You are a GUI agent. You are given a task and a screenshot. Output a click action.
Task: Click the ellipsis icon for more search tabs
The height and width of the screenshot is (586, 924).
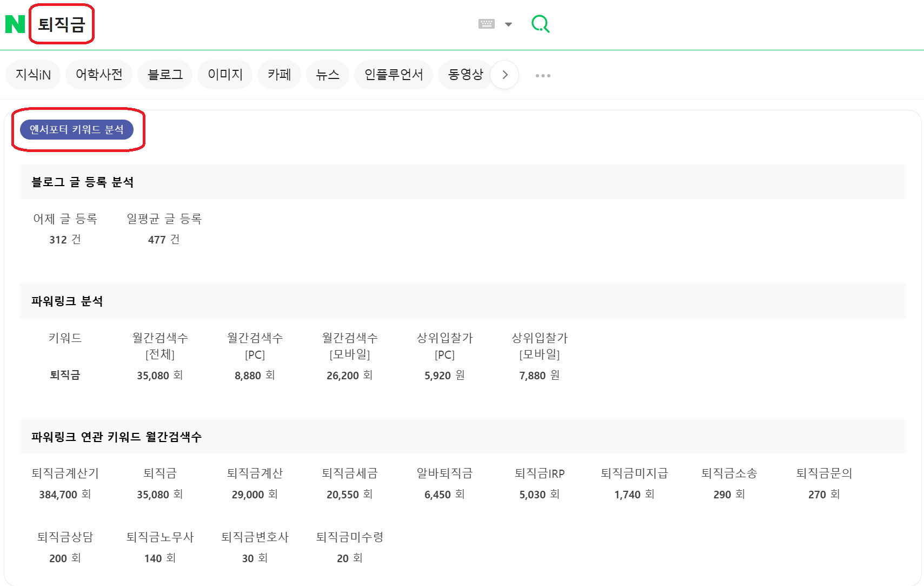point(543,75)
